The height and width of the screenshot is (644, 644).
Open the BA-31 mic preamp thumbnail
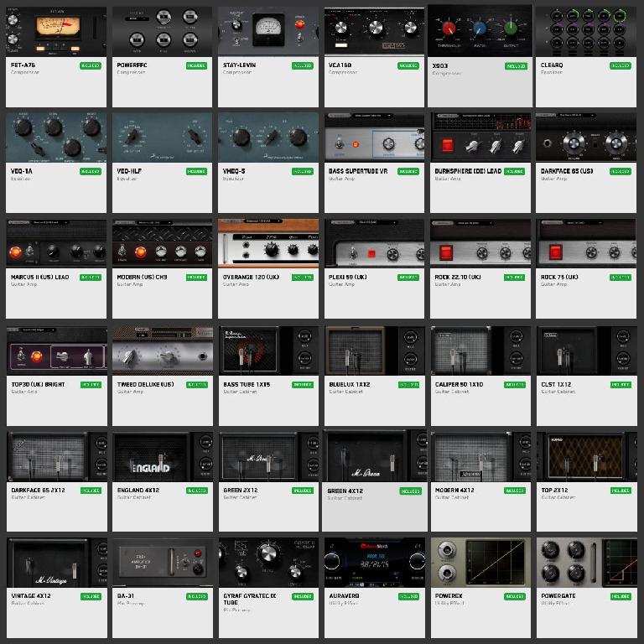(163, 563)
